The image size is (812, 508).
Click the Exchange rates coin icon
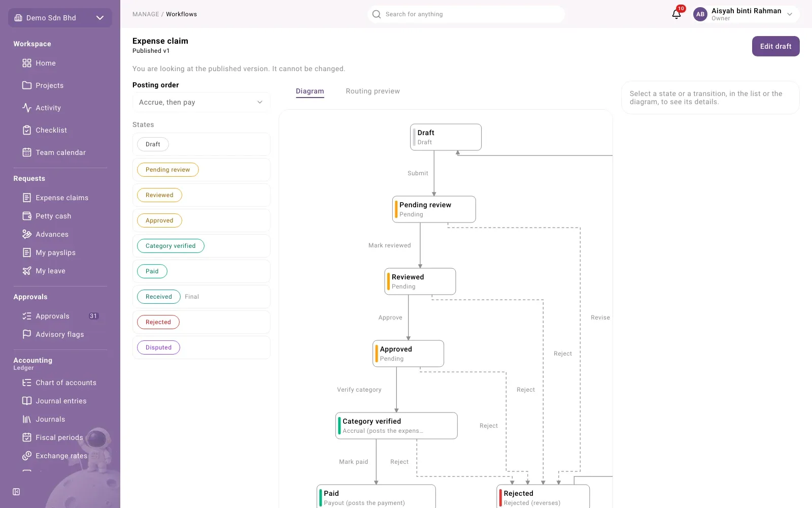[27, 456]
